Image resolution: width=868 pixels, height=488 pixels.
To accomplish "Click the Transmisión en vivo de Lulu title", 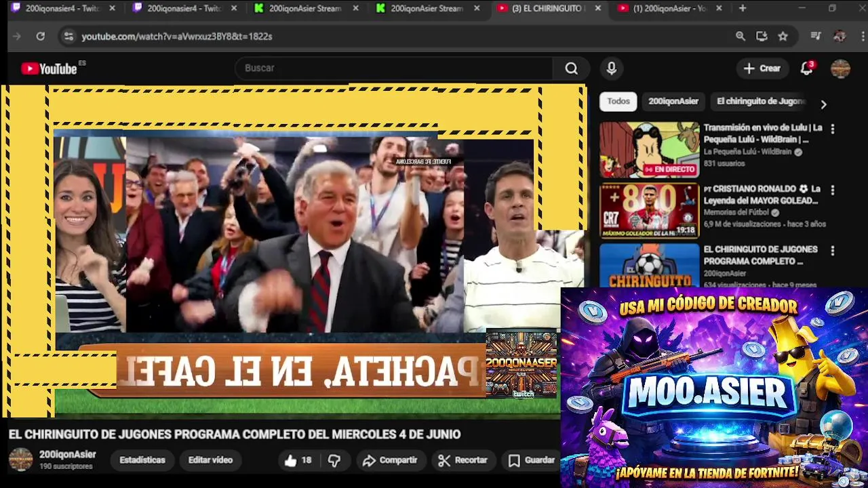I will tap(763, 134).
